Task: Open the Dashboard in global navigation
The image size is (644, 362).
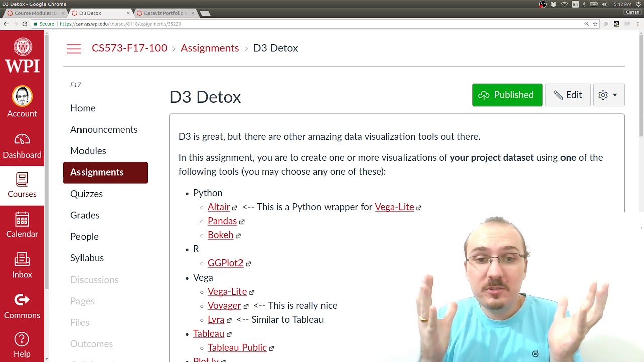Action: [x=22, y=146]
